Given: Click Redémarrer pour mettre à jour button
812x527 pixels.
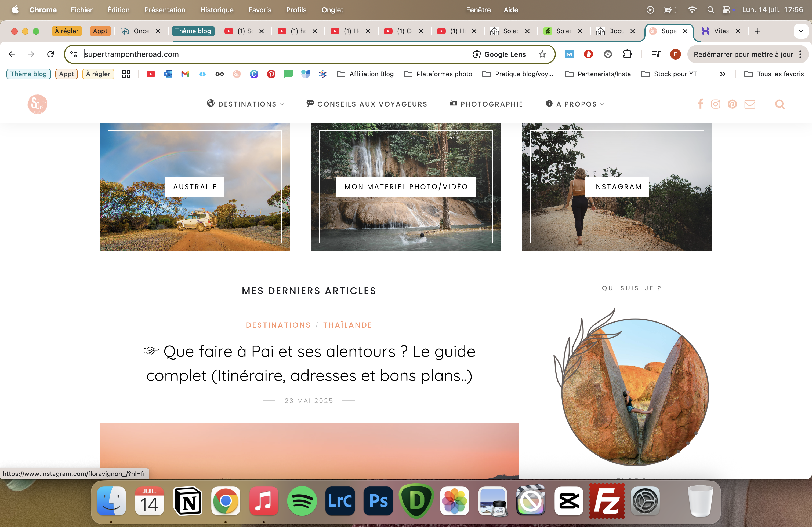Looking at the screenshot, I should click(743, 54).
